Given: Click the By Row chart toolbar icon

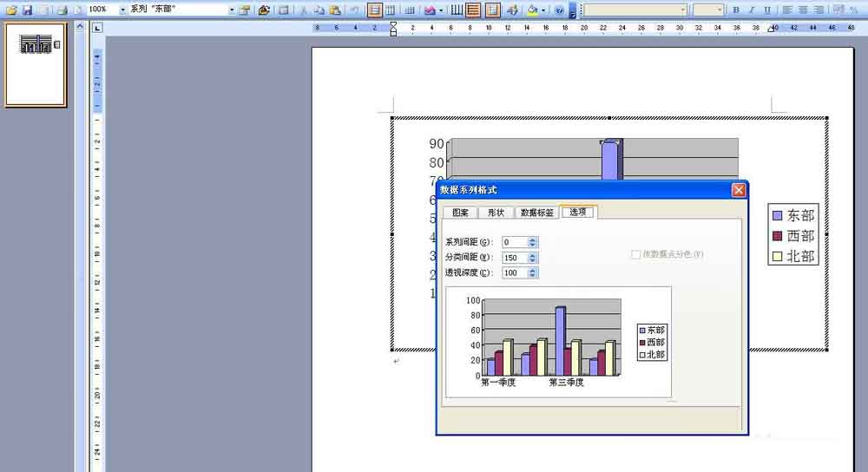Looking at the screenshot, I should (x=375, y=10).
